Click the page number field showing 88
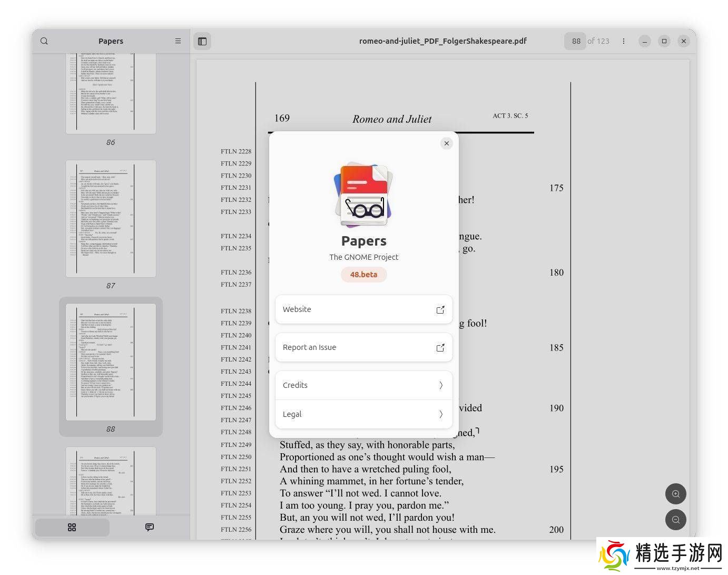 tap(575, 41)
